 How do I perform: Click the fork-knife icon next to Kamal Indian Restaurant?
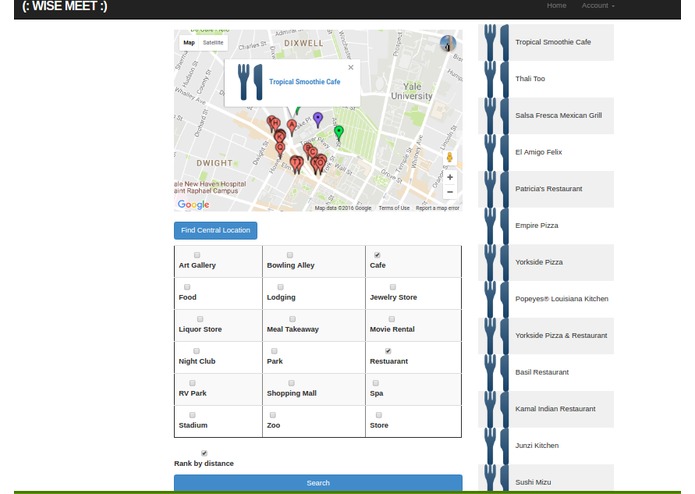pyautogui.click(x=496, y=409)
